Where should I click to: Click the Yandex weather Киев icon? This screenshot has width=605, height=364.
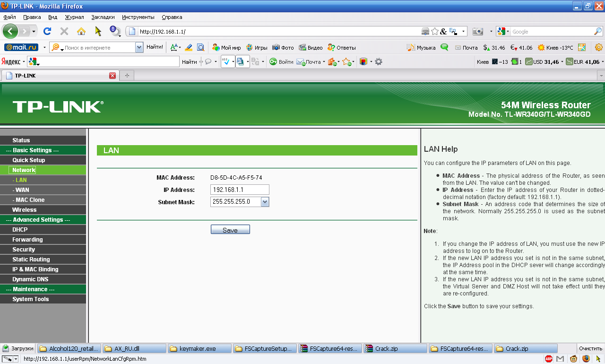(495, 61)
